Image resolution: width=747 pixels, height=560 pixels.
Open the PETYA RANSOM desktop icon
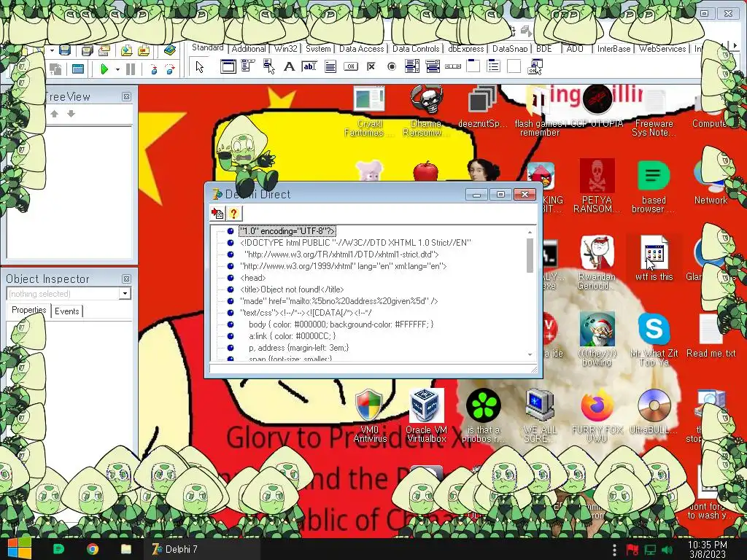click(x=597, y=186)
